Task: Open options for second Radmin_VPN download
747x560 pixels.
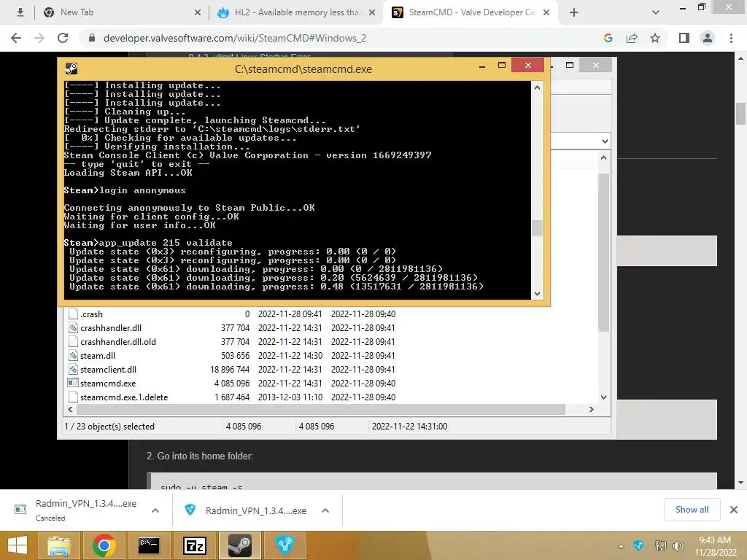Action: pos(325,510)
